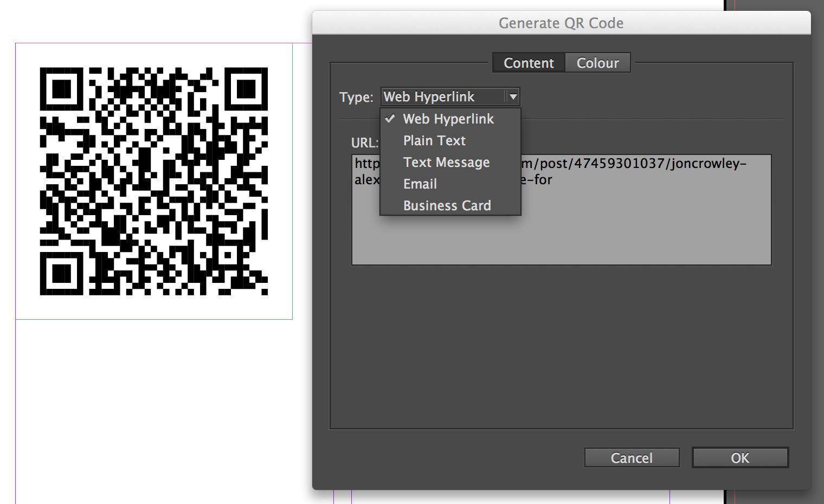The width and height of the screenshot is (824, 504).
Task: Select Web Hyperlink from the Type list
Action: point(450,119)
